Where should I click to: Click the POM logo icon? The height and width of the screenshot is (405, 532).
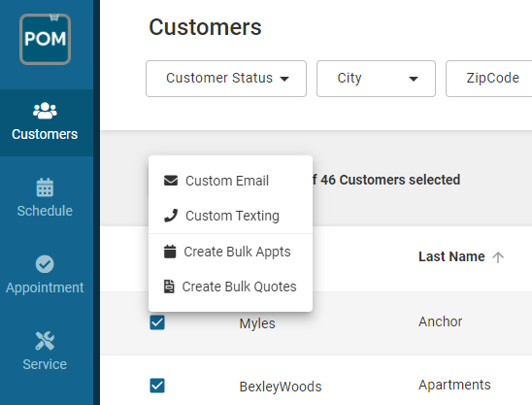coord(45,39)
